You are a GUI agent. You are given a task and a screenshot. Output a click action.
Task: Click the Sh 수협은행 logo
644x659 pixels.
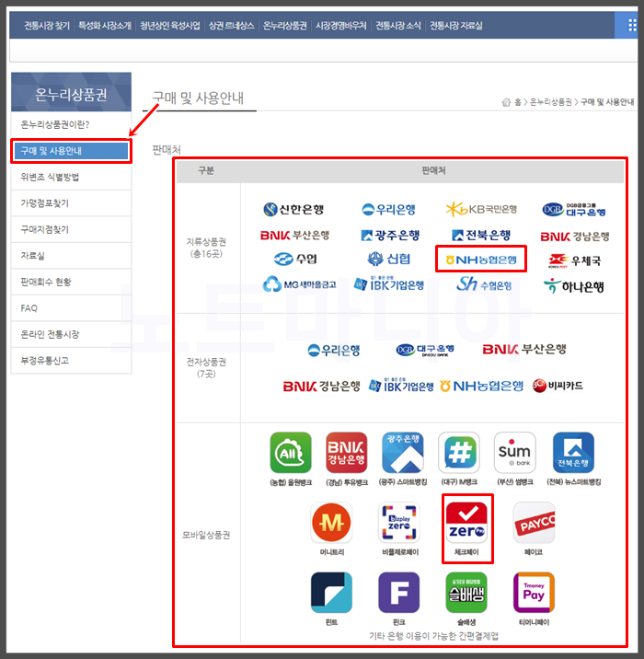point(484,284)
